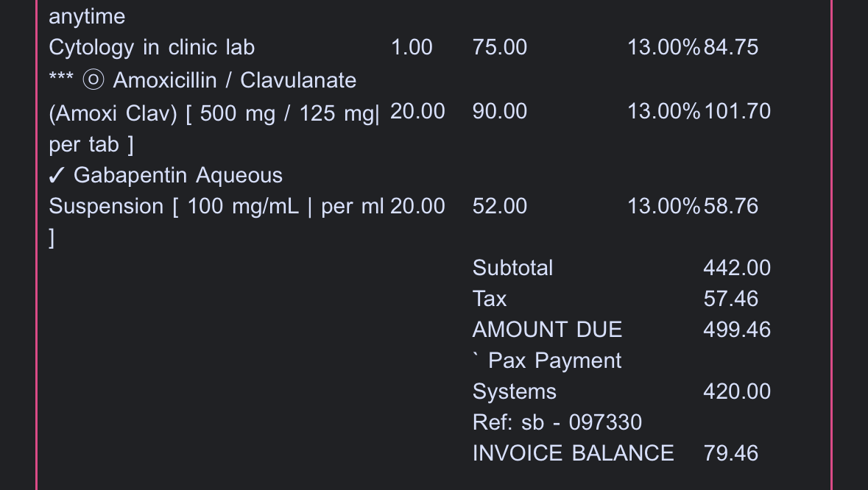This screenshot has width=868, height=490.
Task: Click the subtotal amount 442.00
Action: 737,268
